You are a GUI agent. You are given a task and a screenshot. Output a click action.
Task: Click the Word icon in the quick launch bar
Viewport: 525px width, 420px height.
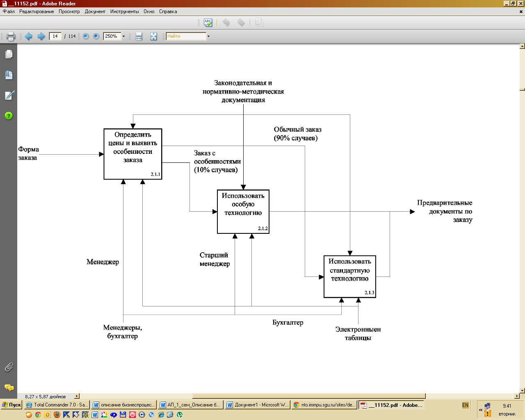[95, 415]
